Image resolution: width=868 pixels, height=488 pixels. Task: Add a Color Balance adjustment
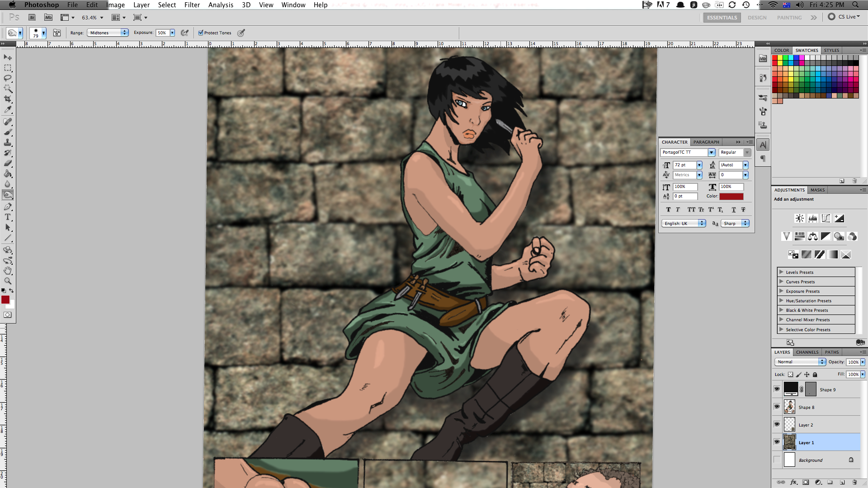tap(813, 236)
